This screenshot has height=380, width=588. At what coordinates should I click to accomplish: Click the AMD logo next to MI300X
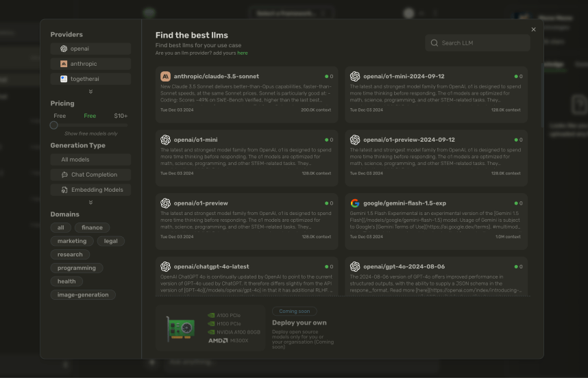(x=218, y=341)
